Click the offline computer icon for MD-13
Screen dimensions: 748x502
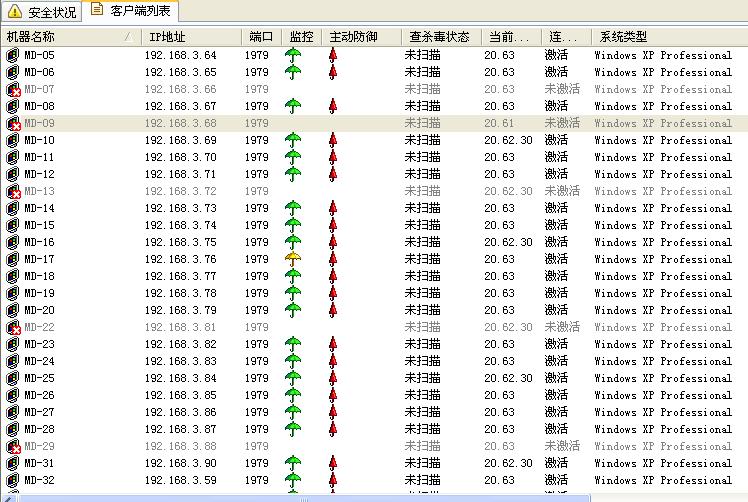(x=13, y=191)
